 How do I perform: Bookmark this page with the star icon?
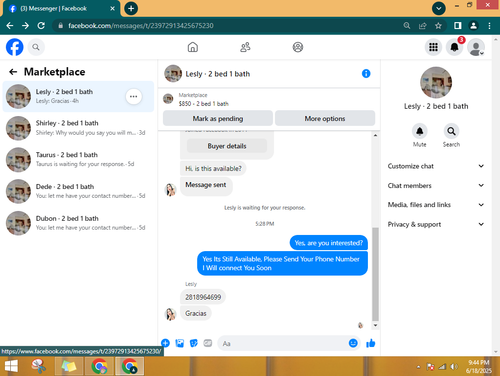point(438,26)
